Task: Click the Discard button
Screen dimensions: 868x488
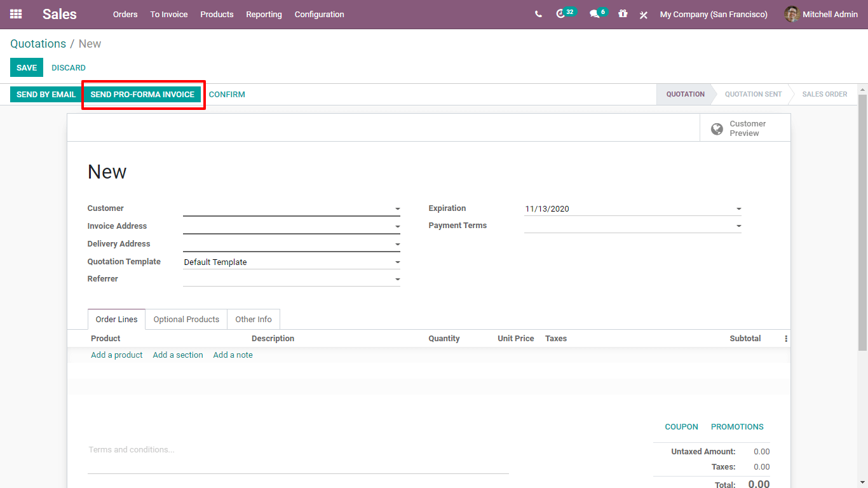Action: (x=69, y=67)
